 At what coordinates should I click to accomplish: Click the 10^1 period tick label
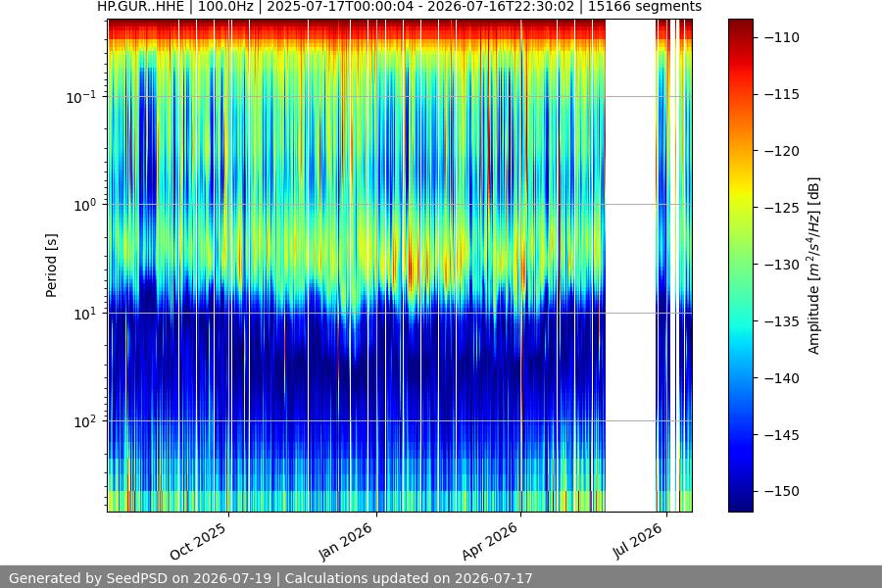85,314
